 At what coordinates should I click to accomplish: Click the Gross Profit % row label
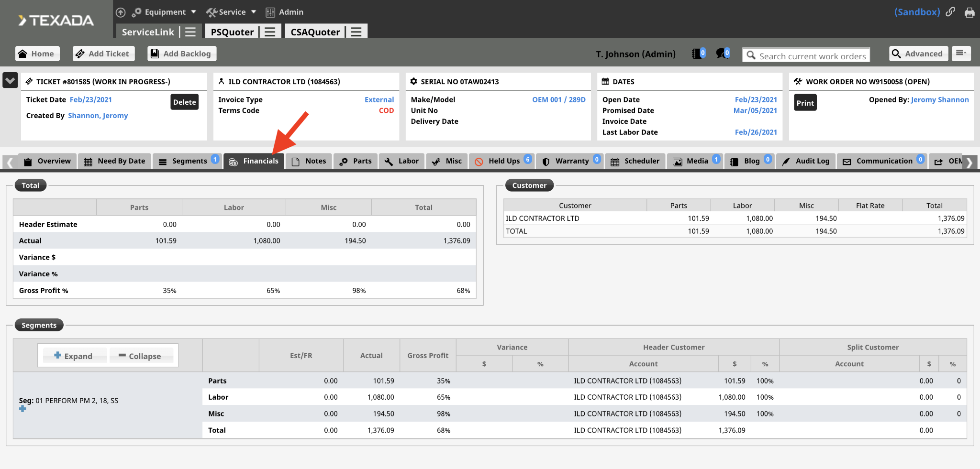[x=44, y=290]
